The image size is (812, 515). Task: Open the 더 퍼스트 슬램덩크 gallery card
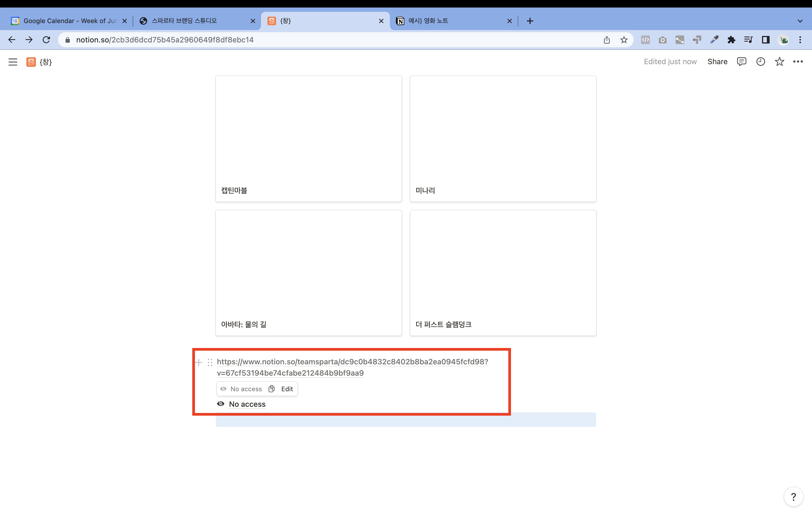[503, 273]
